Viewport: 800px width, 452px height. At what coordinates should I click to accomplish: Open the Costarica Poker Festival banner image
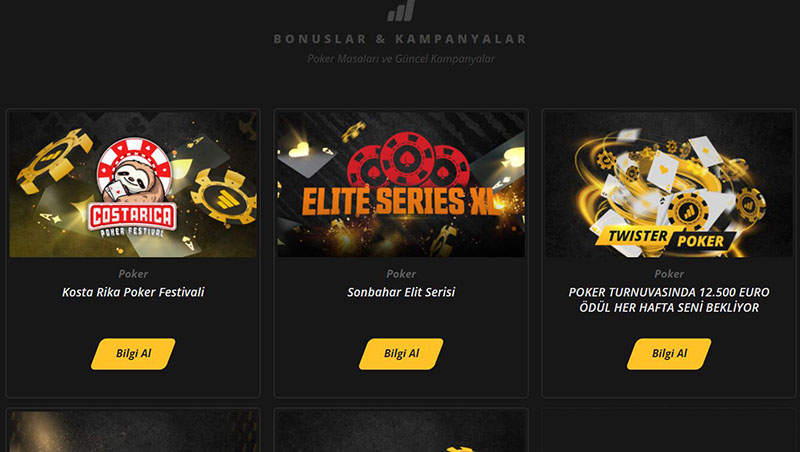(x=133, y=184)
